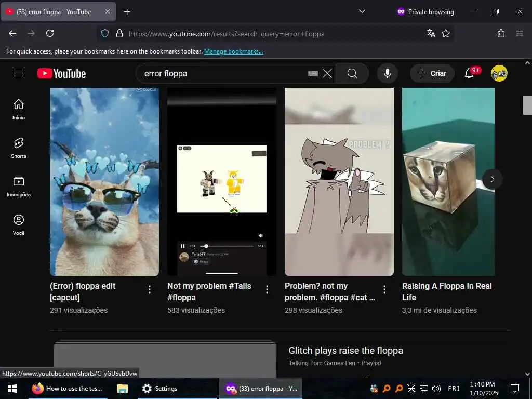Open the Not my problem #Tails short thumbnail
The height and width of the screenshot is (399, 532).
[x=221, y=181]
